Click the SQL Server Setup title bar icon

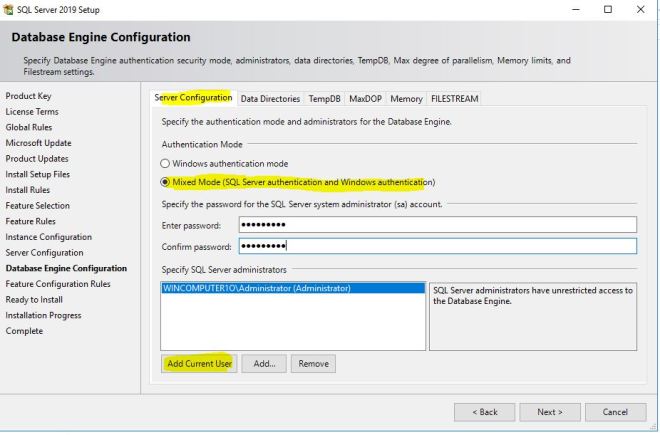10,9
